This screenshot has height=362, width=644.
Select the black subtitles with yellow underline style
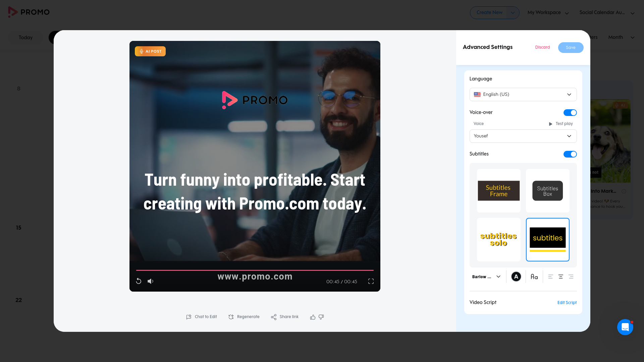pyautogui.click(x=548, y=240)
